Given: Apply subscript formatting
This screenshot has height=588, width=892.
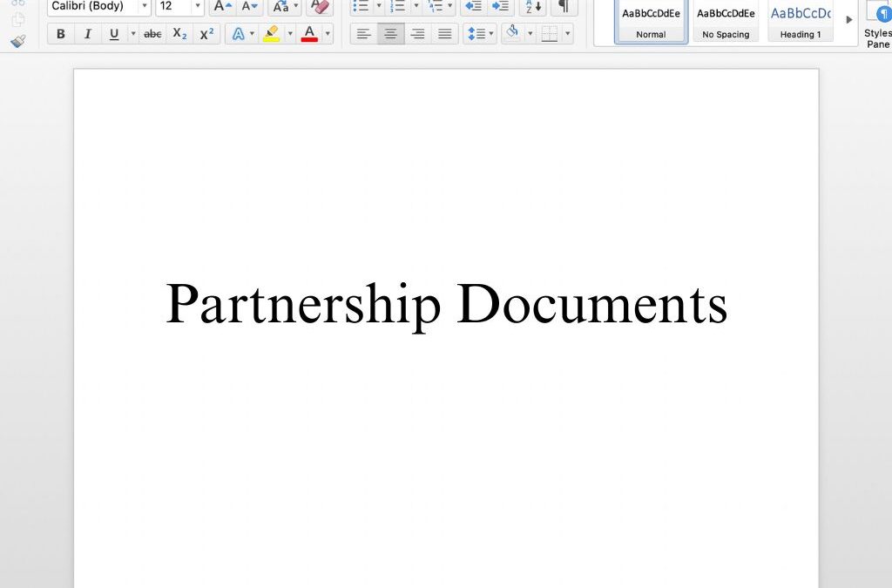Looking at the screenshot, I should point(179,34).
